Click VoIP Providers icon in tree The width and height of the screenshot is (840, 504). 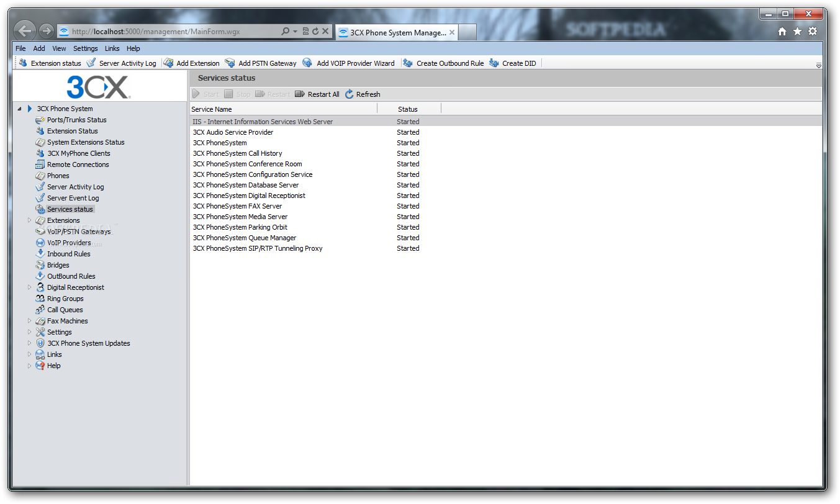click(x=40, y=243)
